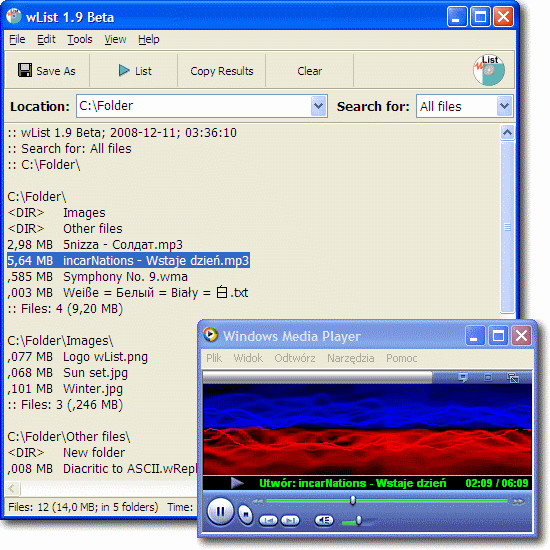The image size is (550, 550).
Task: Click the rewind arrows beside the seek bar
Action: 258,502
